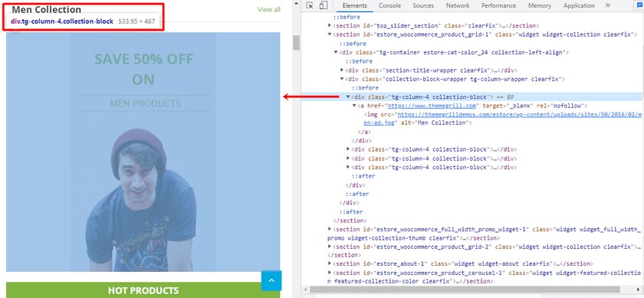Open the Sources tab
This screenshot has height=298, width=644.
tap(423, 6)
